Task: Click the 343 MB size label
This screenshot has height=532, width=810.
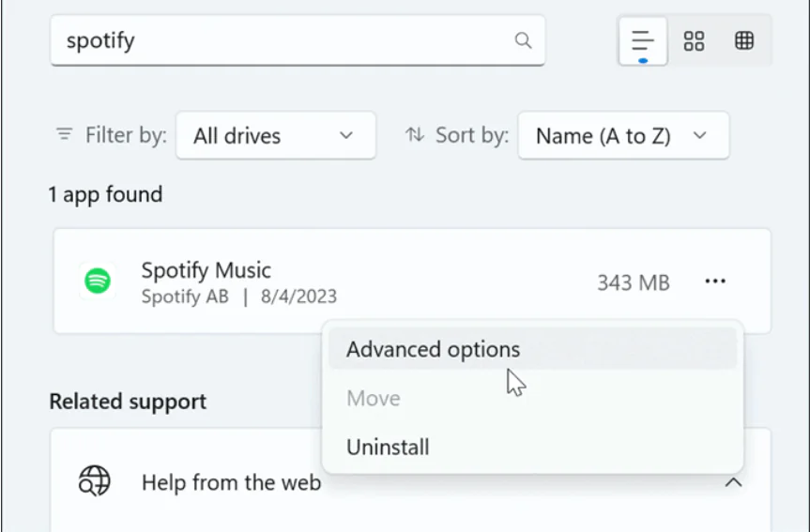Action: pyautogui.click(x=633, y=282)
